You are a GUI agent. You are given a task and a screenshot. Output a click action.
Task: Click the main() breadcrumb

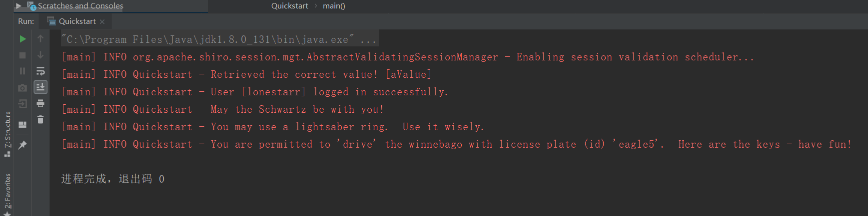pos(334,6)
